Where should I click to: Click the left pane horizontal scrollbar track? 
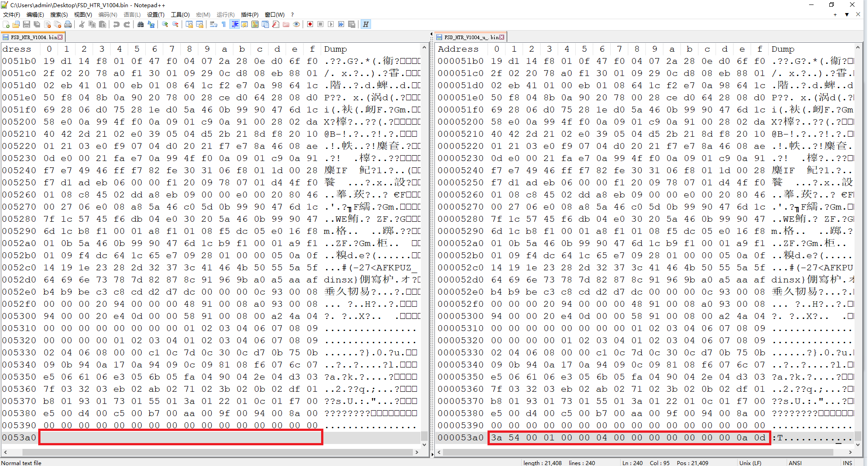[211, 452]
